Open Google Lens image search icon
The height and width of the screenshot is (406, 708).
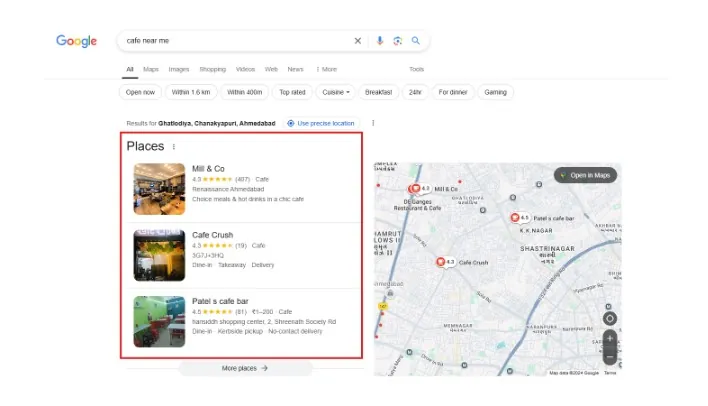coord(397,41)
